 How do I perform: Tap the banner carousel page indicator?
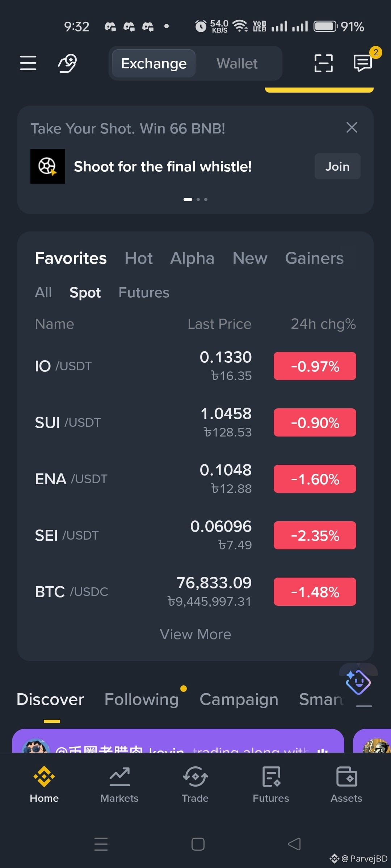tap(195, 199)
